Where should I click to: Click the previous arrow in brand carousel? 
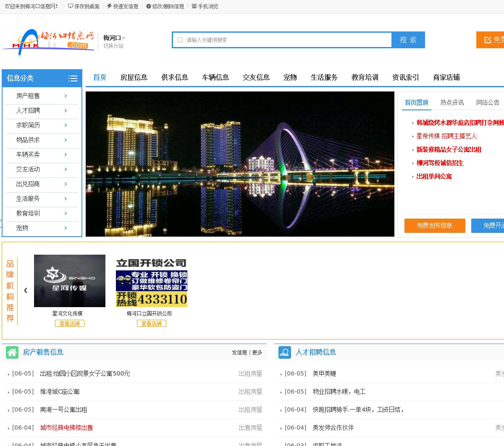click(x=26, y=290)
